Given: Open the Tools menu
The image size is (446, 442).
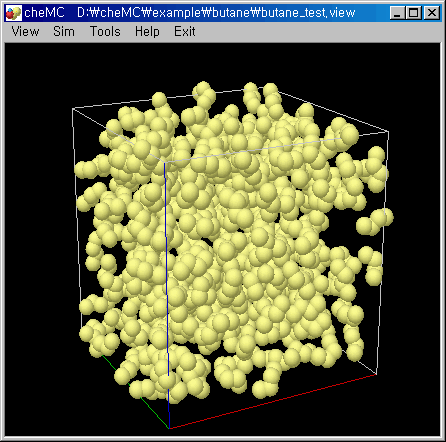Looking at the screenshot, I should click(x=105, y=32).
